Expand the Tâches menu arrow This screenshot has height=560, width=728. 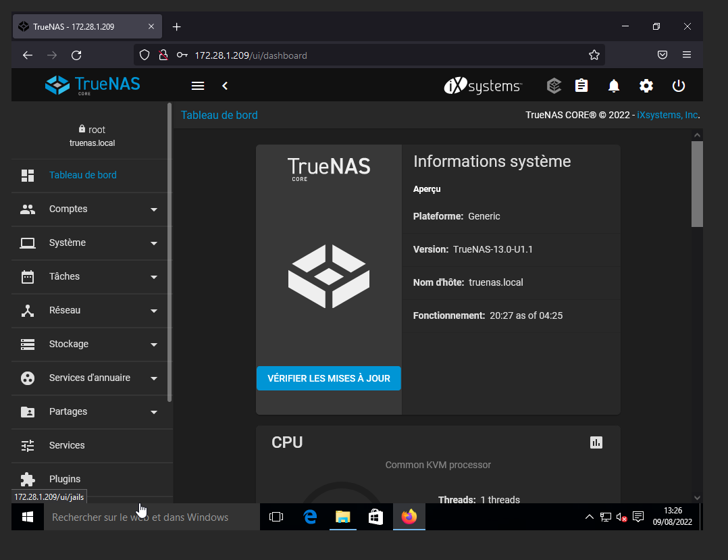pos(154,277)
